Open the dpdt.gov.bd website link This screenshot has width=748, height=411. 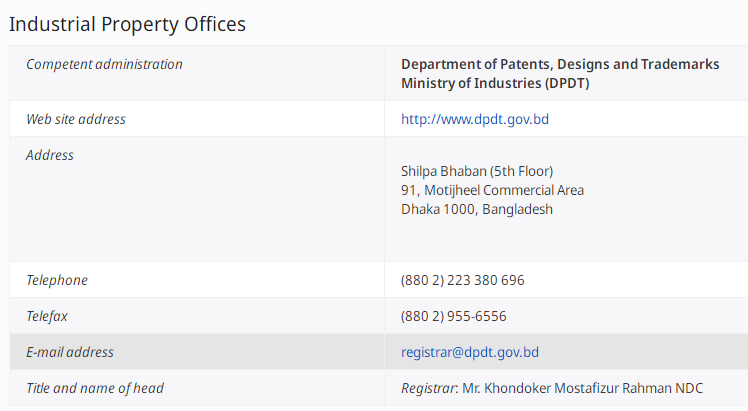tap(475, 119)
